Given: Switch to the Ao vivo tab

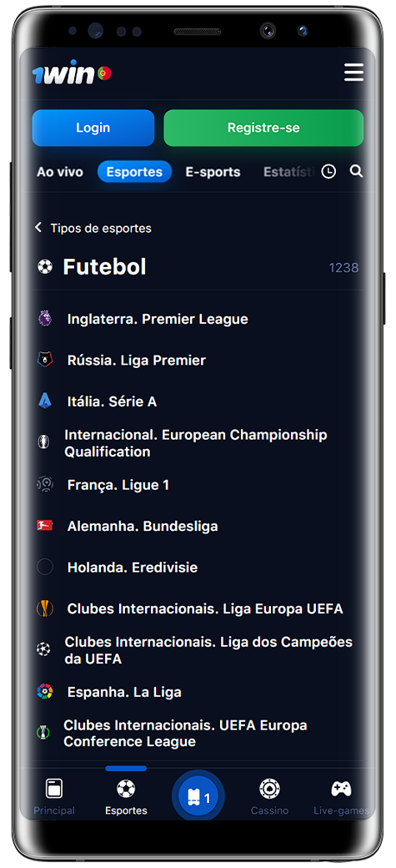Looking at the screenshot, I should [x=60, y=172].
